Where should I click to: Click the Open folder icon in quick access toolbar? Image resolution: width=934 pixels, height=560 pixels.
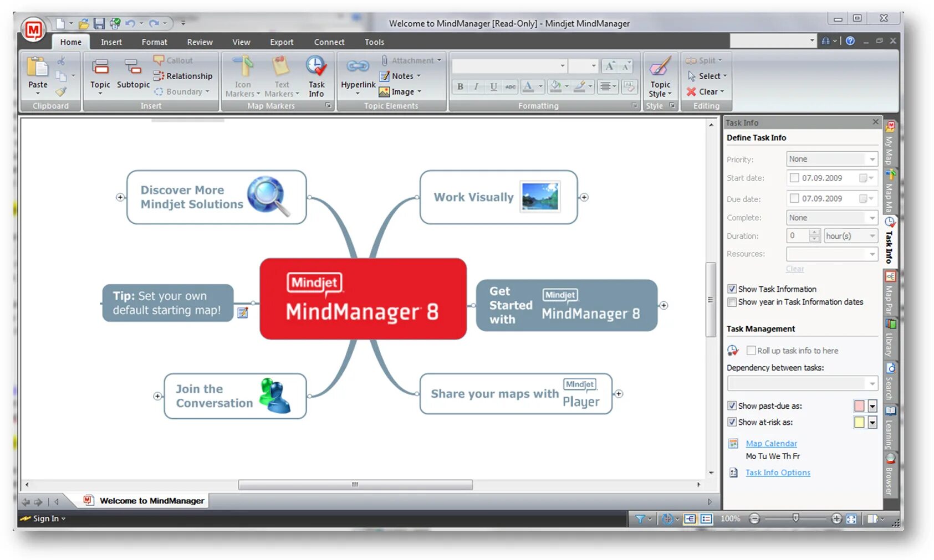coord(84,23)
